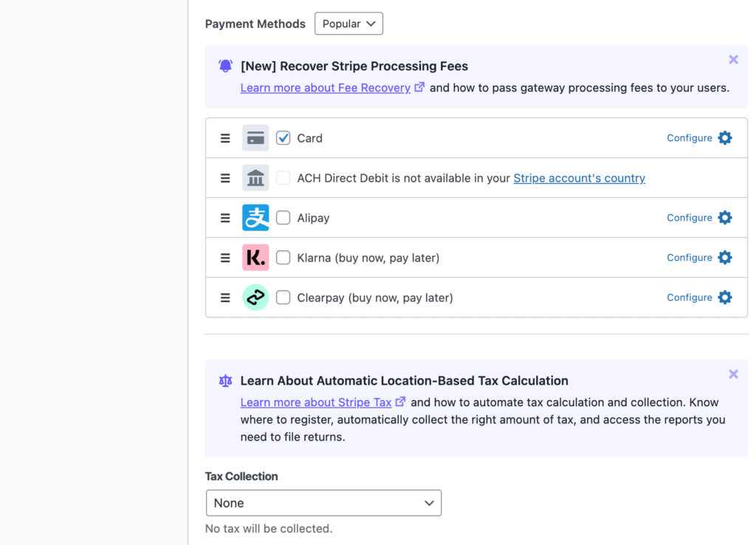Viewport: 756px width, 545px height.
Task: Click the Alipay label text
Action: [x=313, y=218]
